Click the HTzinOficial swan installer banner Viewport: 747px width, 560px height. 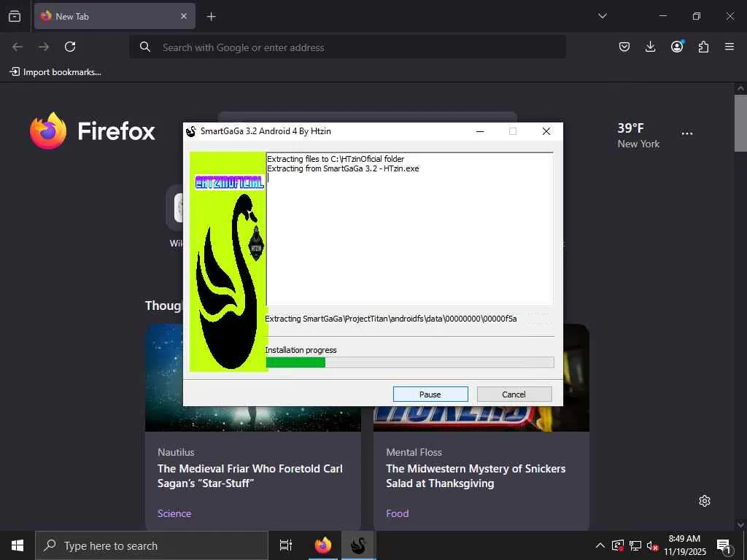tap(228, 262)
